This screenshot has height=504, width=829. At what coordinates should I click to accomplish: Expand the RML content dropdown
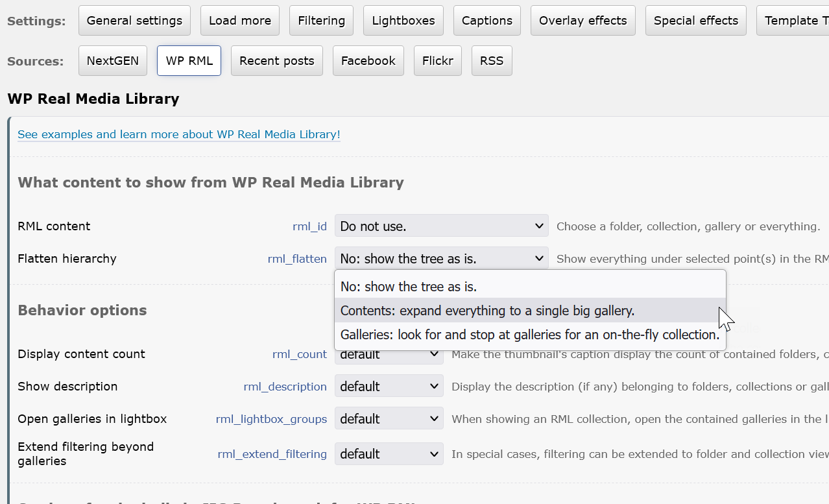[441, 226]
